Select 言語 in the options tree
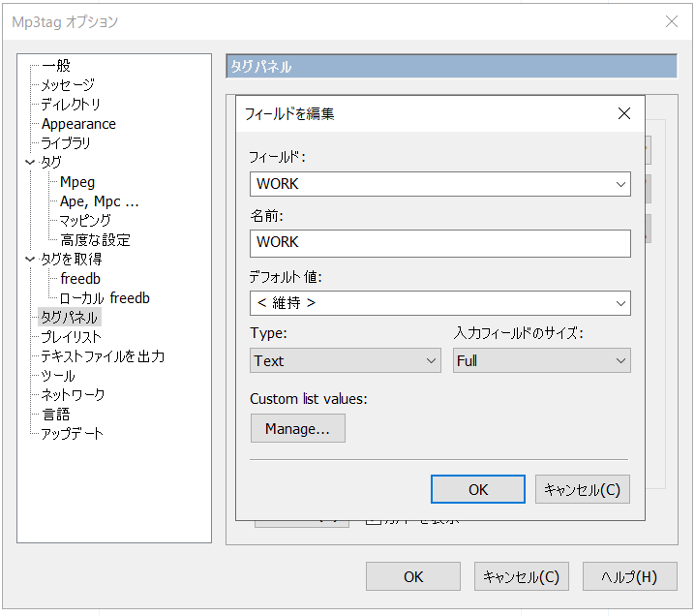The image size is (695, 616). coord(56,415)
